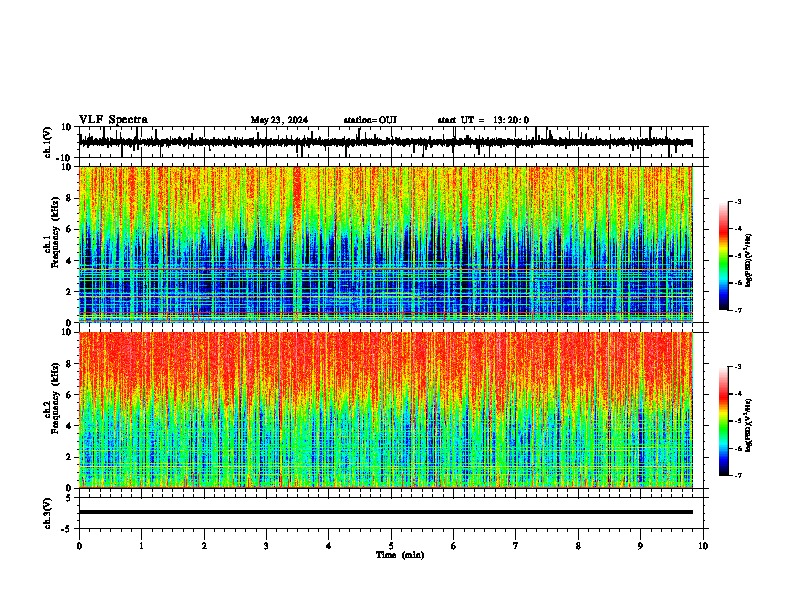
Task: Click the 'ch.1(V)' waveform axis label
Action: coord(48,142)
